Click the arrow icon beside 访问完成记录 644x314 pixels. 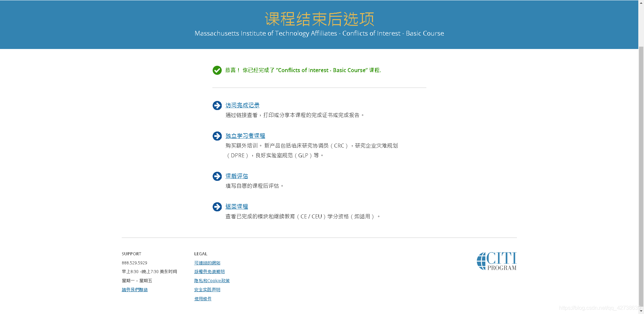pyautogui.click(x=217, y=105)
